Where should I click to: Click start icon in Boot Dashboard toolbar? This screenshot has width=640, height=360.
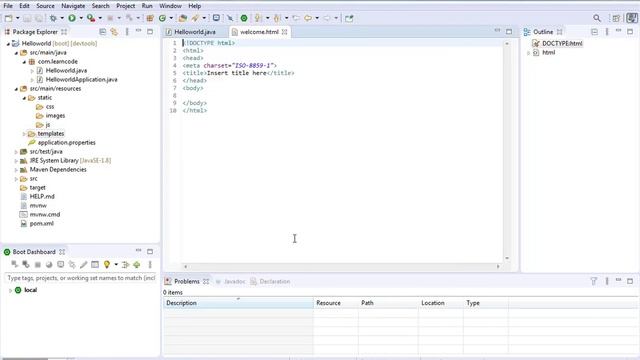(x=14, y=264)
